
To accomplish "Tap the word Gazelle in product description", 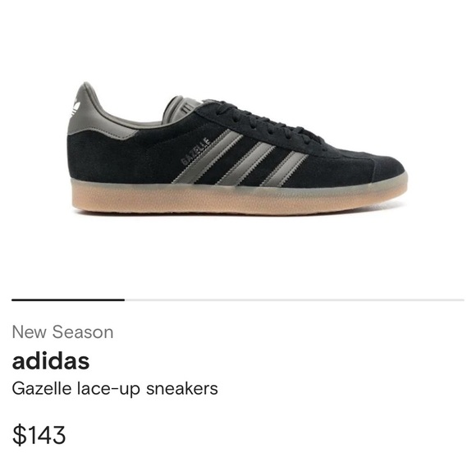I will (x=42, y=389).
